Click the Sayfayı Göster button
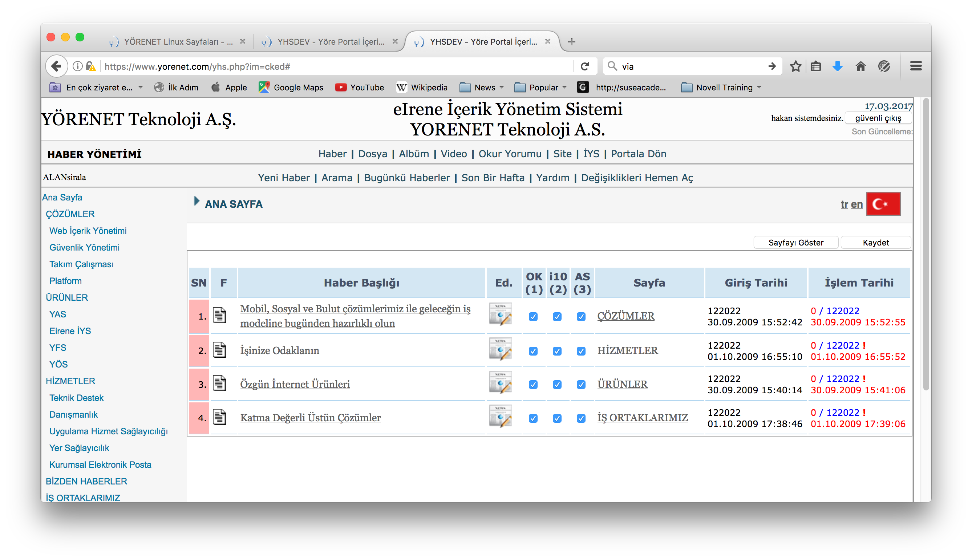 tap(795, 243)
